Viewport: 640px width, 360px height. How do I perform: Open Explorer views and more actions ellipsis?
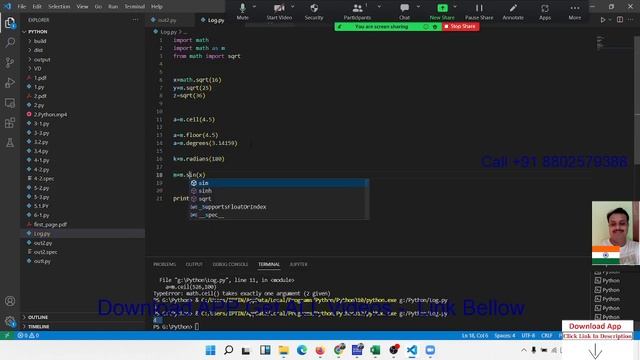pyautogui.click(x=135, y=20)
